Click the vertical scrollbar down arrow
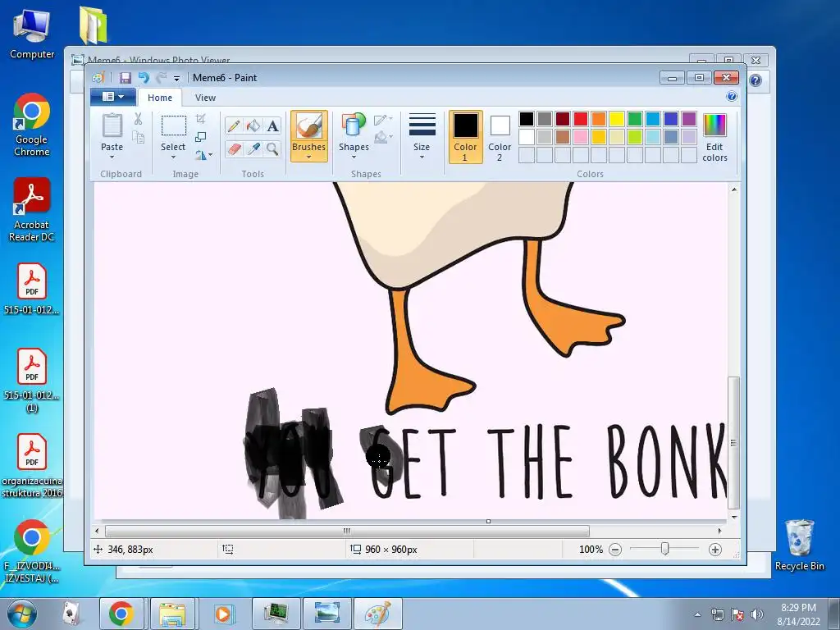The height and width of the screenshot is (630, 840). tap(734, 517)
